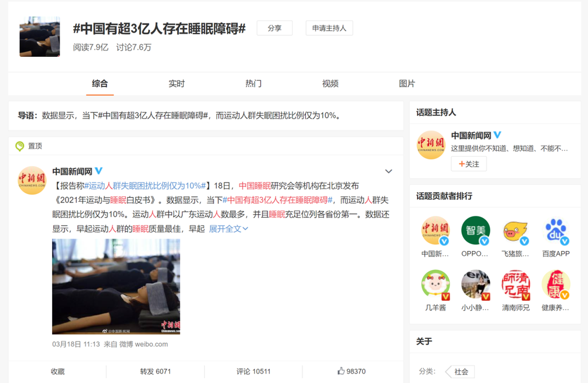This screenshot has width=588, height=383.
Task: Click the 小小静… contributor name
Action: 475,307
